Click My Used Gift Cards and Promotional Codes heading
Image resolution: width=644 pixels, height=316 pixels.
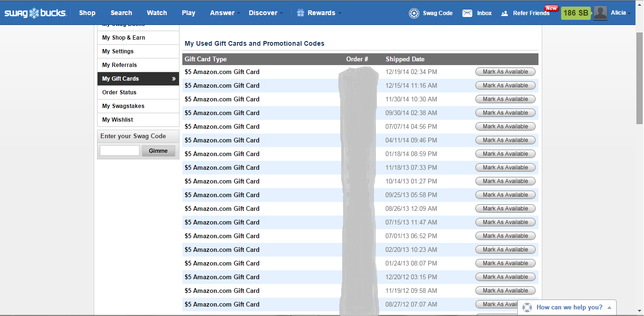(254, 43)
